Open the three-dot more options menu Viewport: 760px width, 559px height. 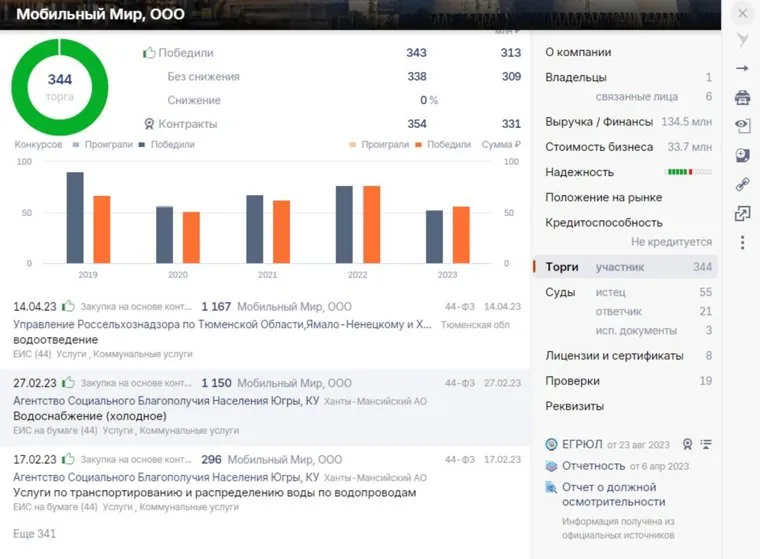tap(742, 242)
